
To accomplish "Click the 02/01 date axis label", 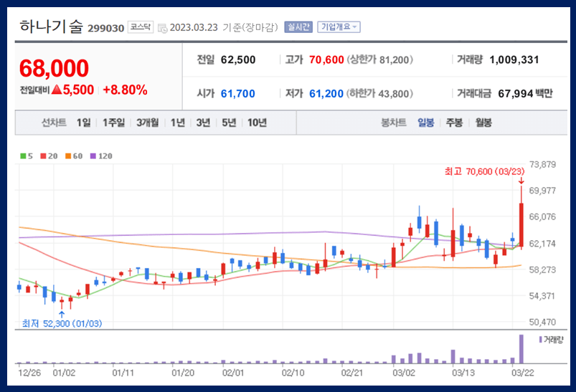I will 233,373.
